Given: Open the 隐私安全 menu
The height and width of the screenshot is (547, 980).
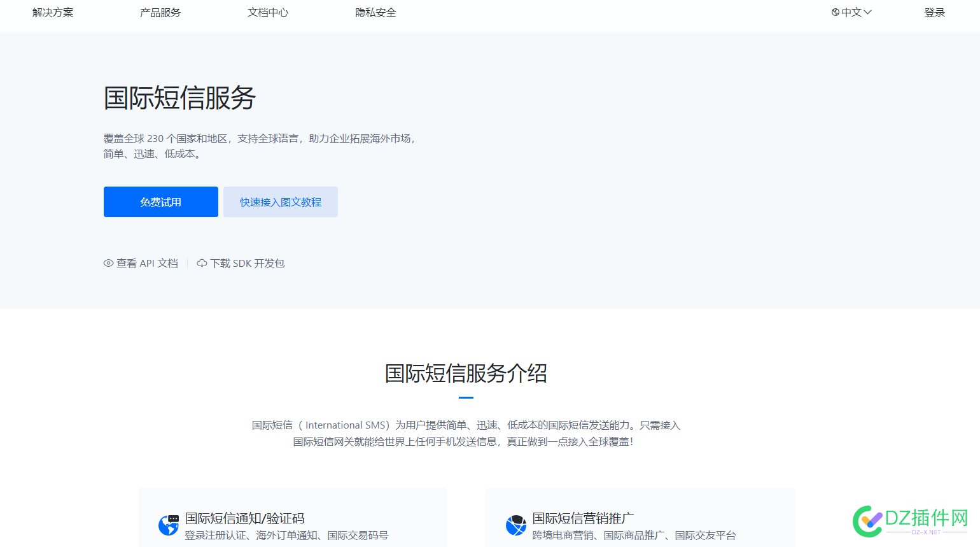Looking at the screenshot, I should [x=375, y=13].
